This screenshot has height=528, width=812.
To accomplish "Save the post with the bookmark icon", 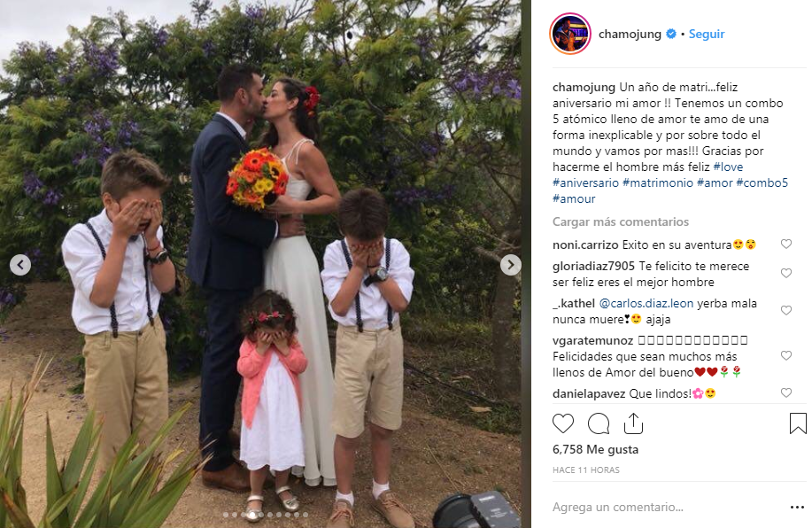I will click(x=798, y=423).
